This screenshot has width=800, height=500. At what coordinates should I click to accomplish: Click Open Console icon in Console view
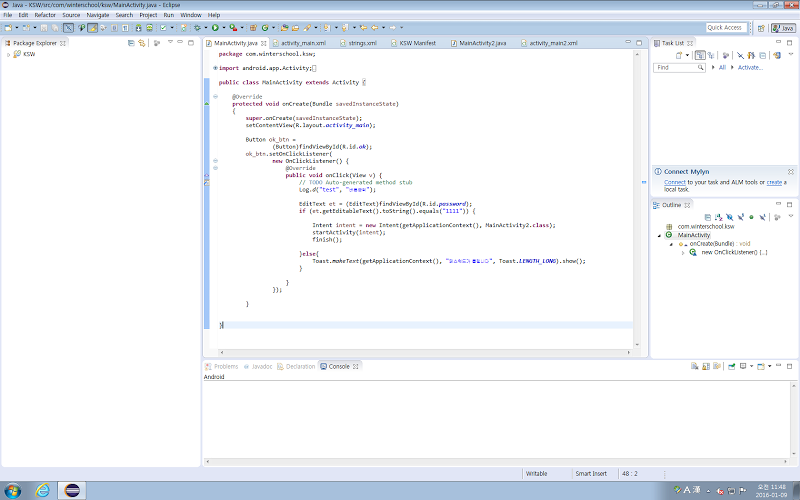(761, 366)
